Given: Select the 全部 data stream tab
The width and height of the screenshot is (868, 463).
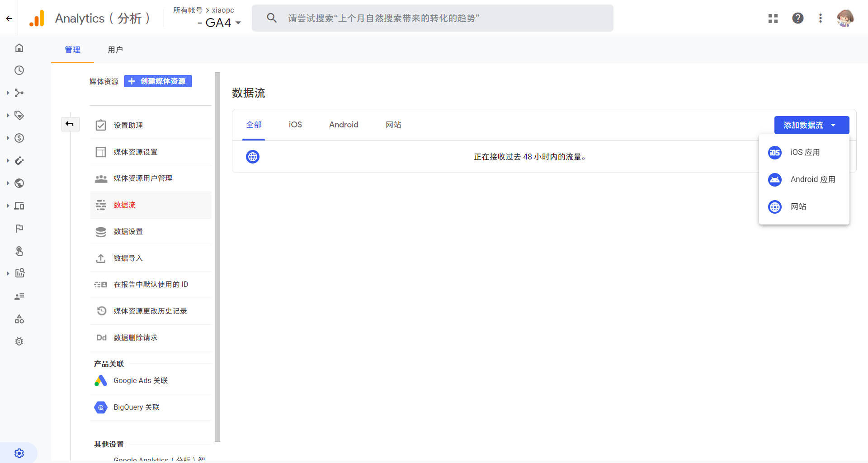Looking at the screenshot, I should pyautogui.click(x=254, y=125).
